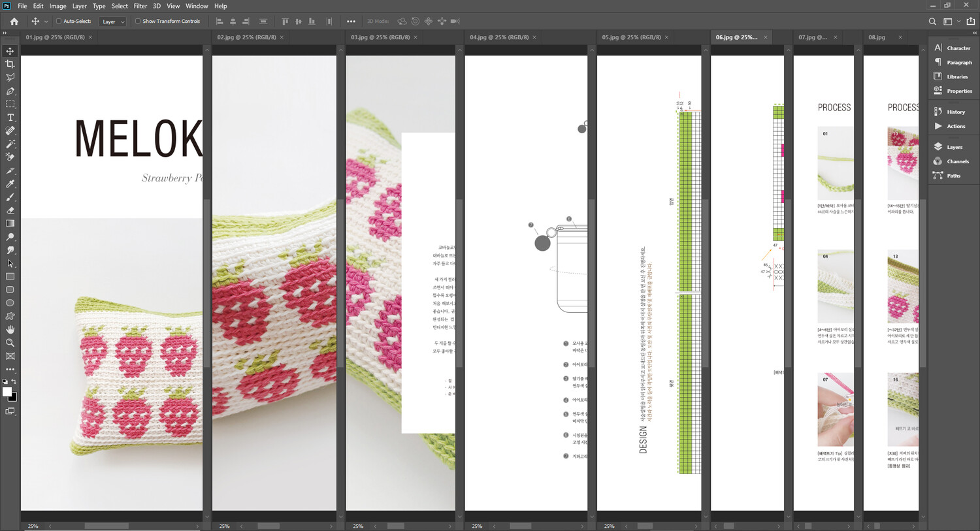Enable the Auto-Select checkbox
The height and width of the screenshot is (531, 980).
(59, 22)
